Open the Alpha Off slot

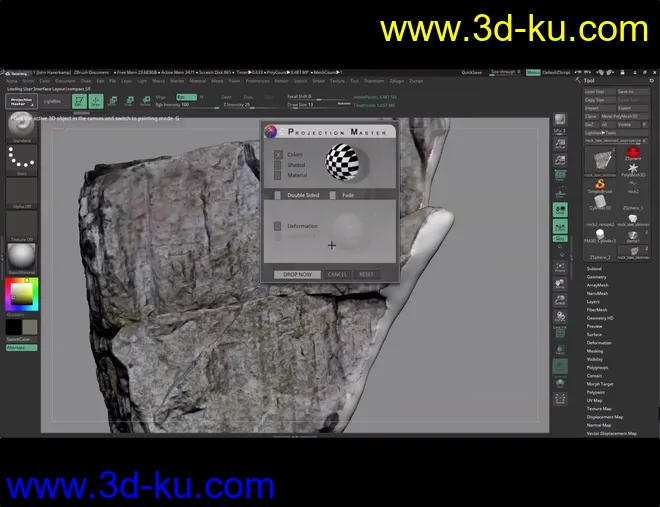pos(21,194)
